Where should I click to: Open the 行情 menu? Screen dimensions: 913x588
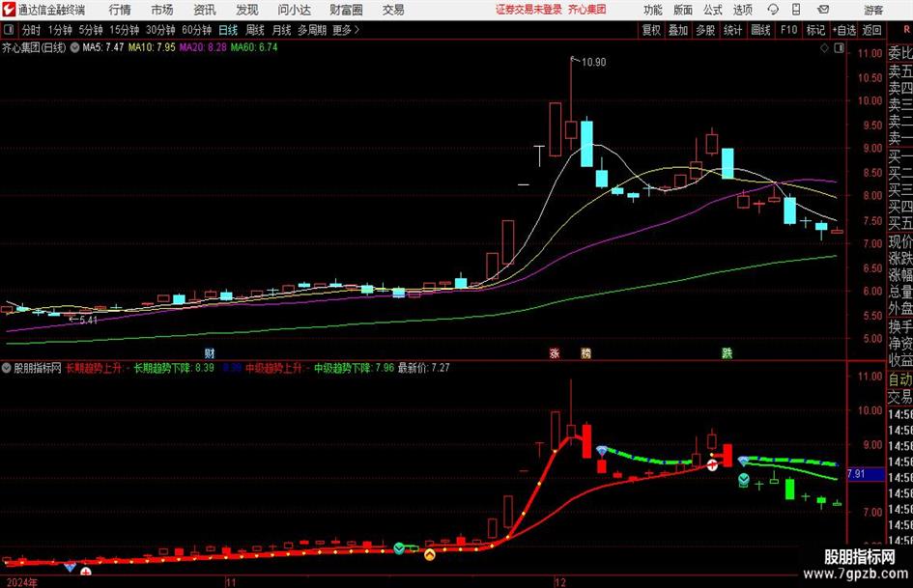click(120, 10)
